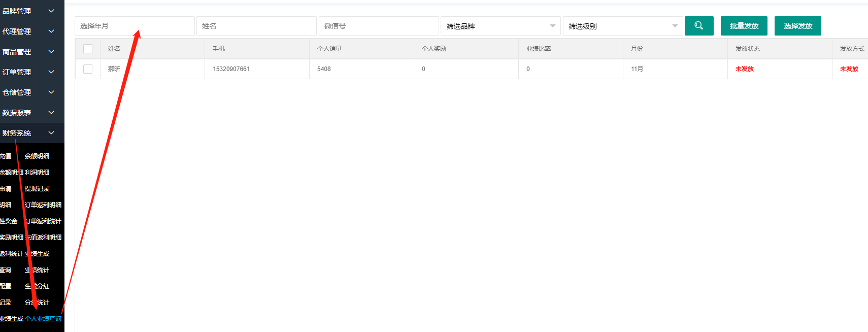The height and width of the screenshot is (332, 868).
Task: Collapse the 财务系统 menu chevron
Action: [51, 132]
